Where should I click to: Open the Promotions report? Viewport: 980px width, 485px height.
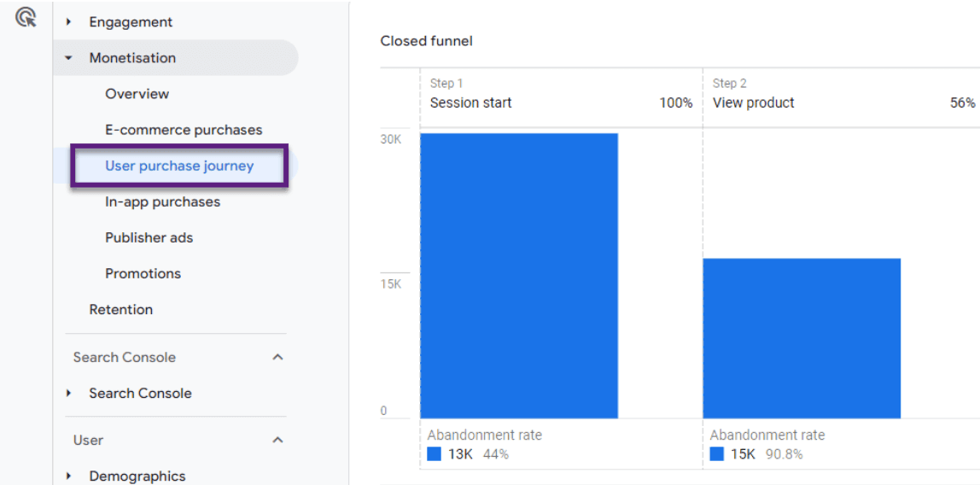tap(143, 274)
